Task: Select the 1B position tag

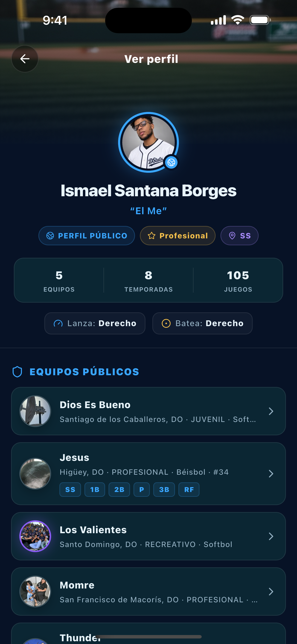Action: (x=95, y=489)
